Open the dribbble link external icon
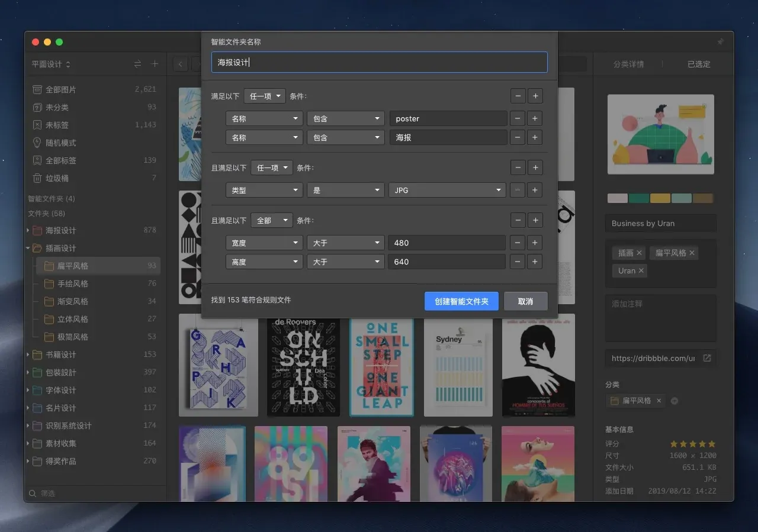This screenshot has width=758, height=532. pyautogui.click(x=706, y=358)
